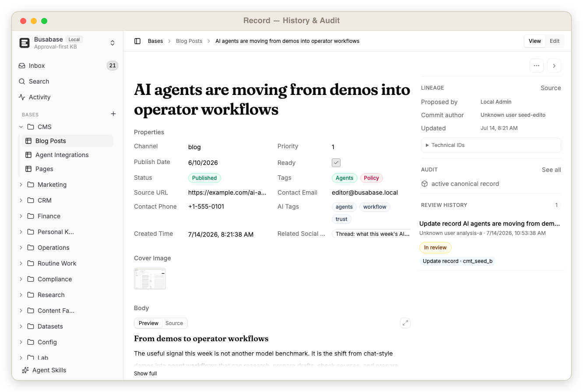Screen dimensions: 583x392
Task: Click the CRM folder icon
Action: pyautogui.click(x=31, y=200)
